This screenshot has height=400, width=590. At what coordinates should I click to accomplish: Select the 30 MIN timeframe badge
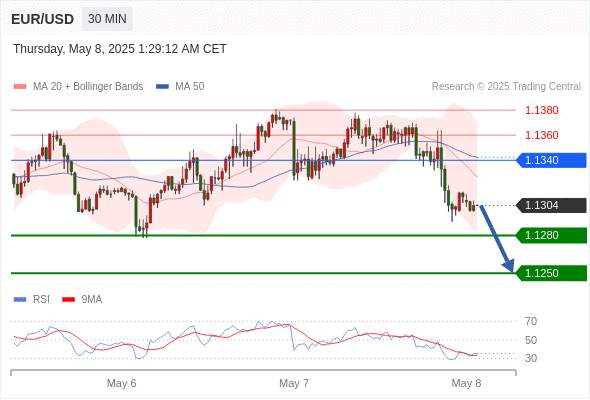tap(107, 18)
